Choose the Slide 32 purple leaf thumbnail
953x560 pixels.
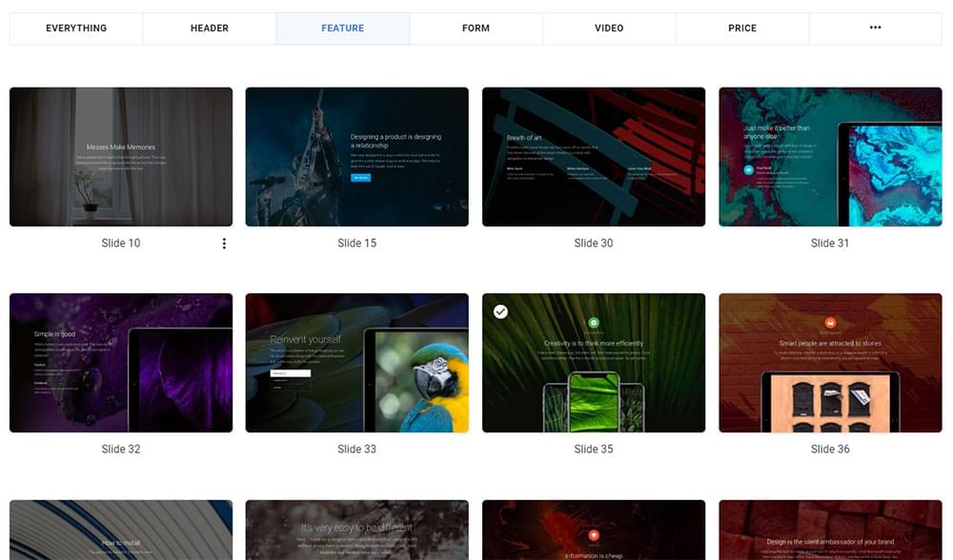pos(121,363)
